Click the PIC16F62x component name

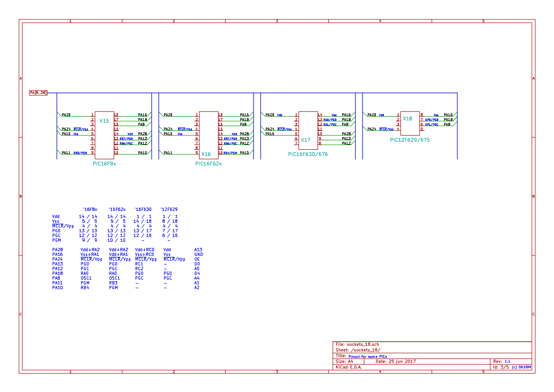tap(209, 164)
